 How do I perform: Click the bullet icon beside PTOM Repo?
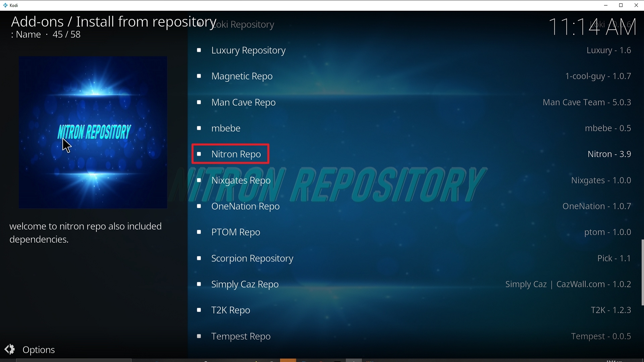click(x=199, y=232)
